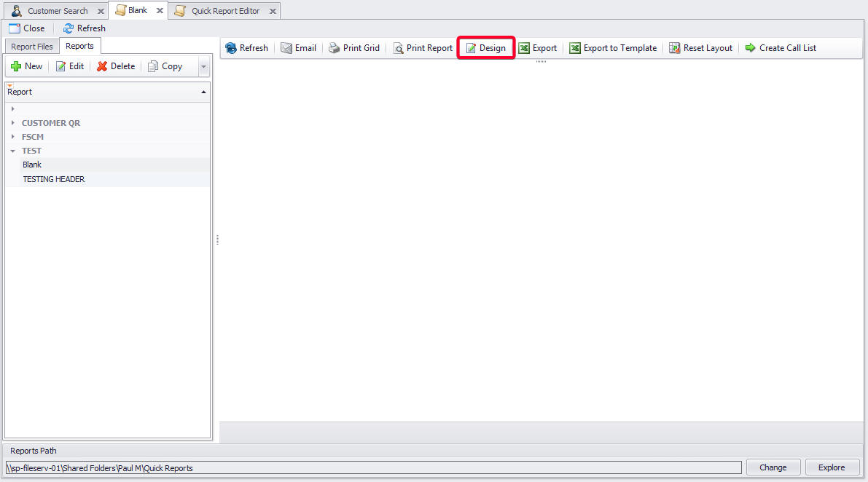Click Export to Template icon
This screenshot has width=868, height=482.
[575, 48]
